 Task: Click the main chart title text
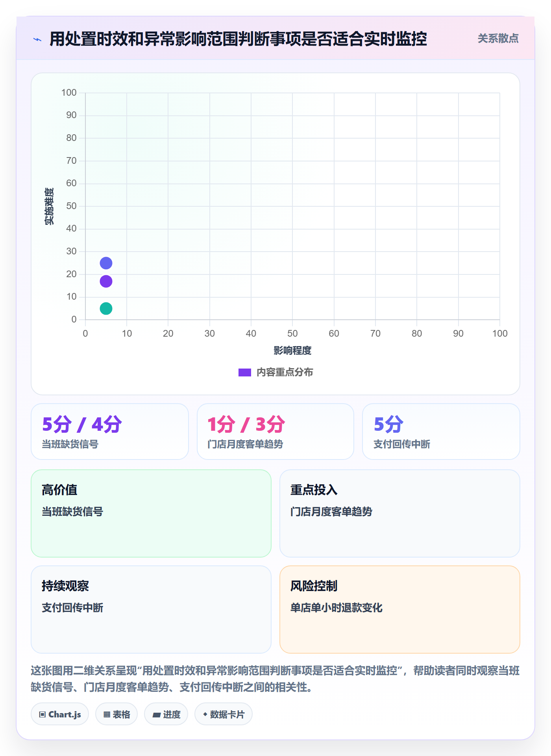click(x=238, y=39)
